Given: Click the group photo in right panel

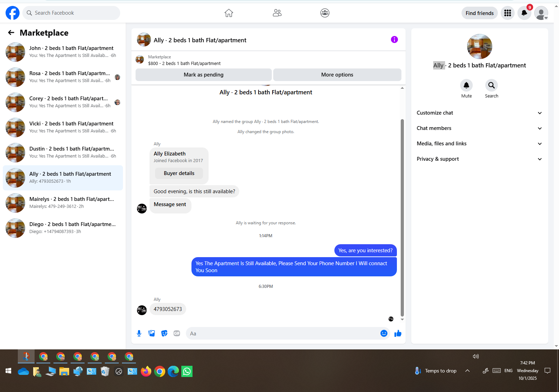Looking at the screenshot, I should (x=480, y=46).
